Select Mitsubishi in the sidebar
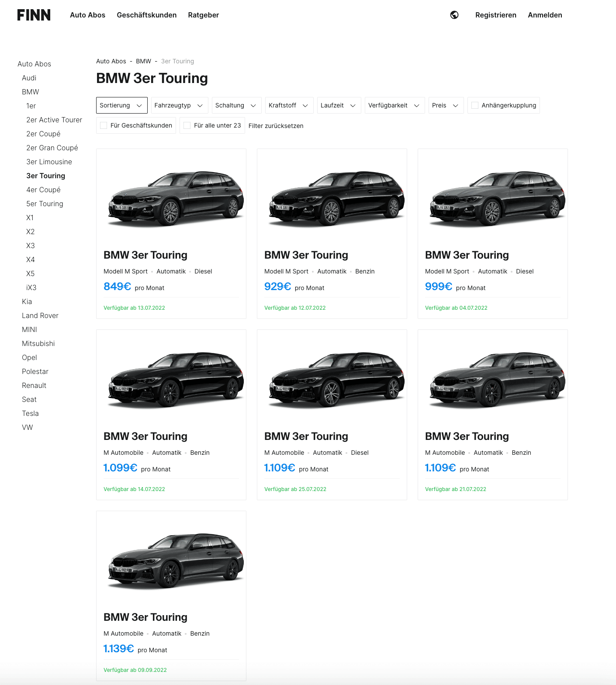This screenshot has width=616, height=685. click(38, 343)
